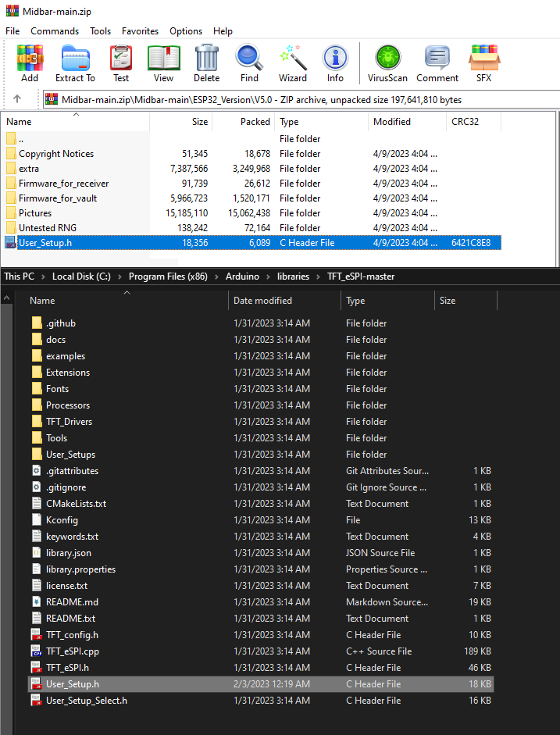Click the View book icon
Viewport: 560px width, 735px height.
click(163, 58)
